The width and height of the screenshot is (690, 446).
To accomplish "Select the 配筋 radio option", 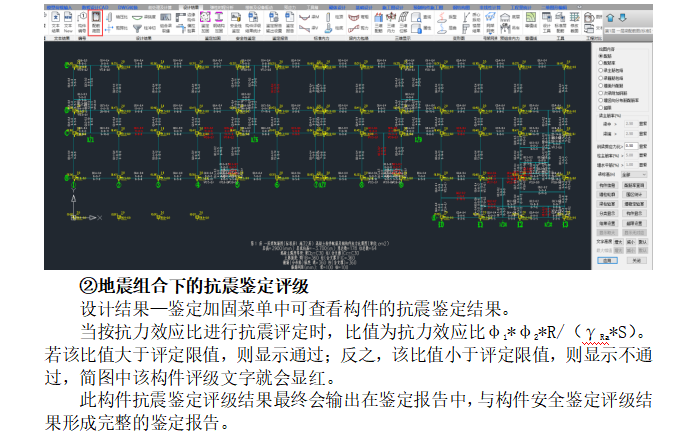I will 605,55.
